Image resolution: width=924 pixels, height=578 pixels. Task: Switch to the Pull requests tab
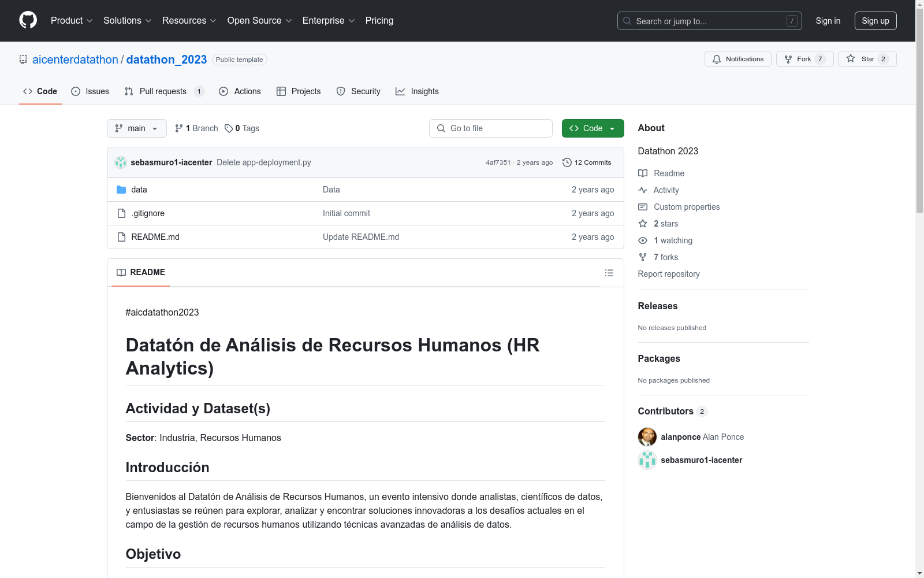coord(164,91)
